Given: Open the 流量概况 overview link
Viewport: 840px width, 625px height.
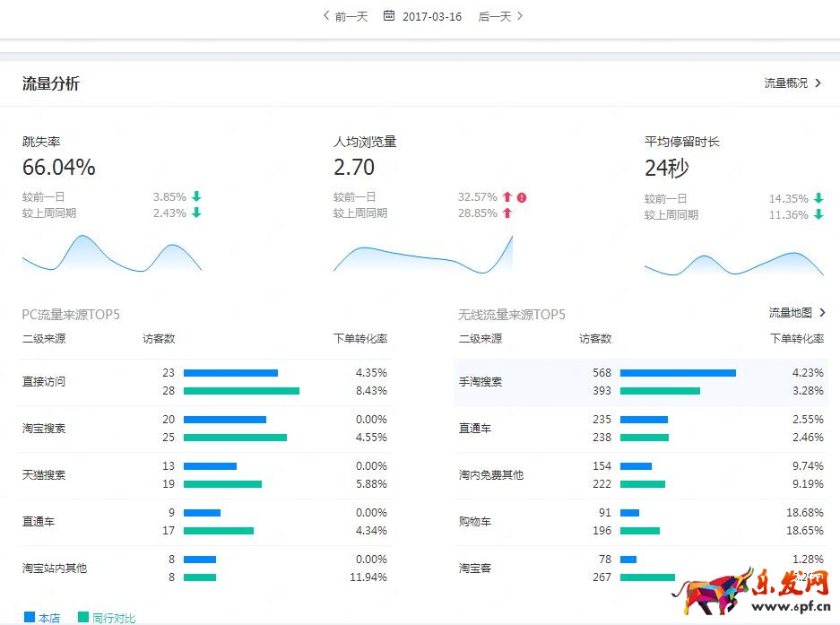Looking at the screenshot, I should point(793,83).
